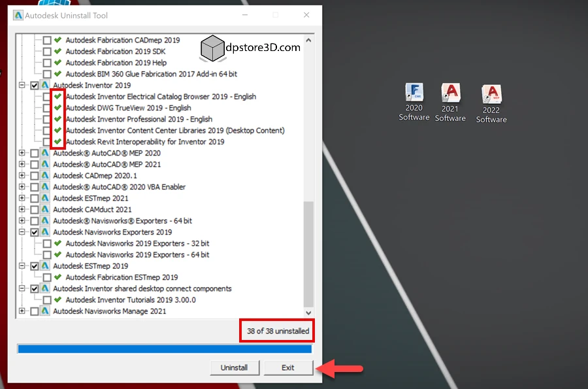588x389 pixels.
Task: Click the scroll down arrow of the product list
Action: pos(308,313)
